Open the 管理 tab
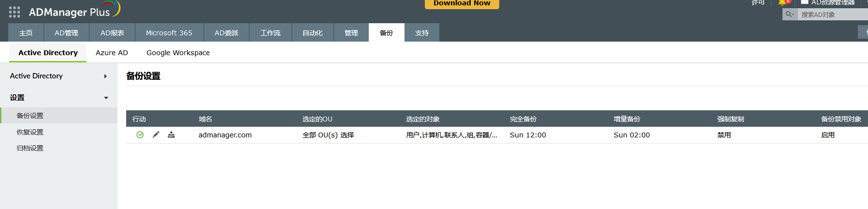 point(351,32)
